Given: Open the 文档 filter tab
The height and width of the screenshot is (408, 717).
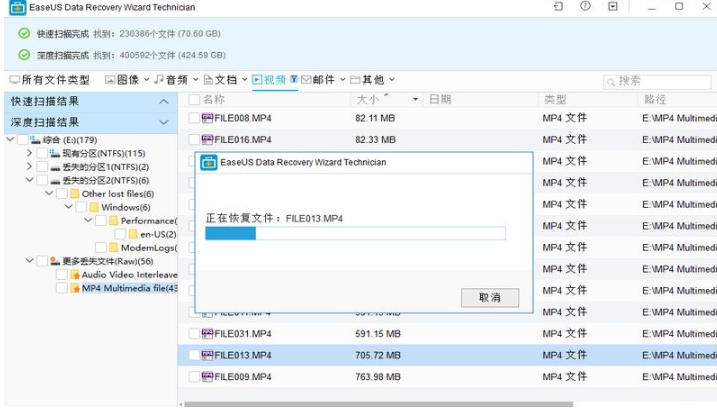Looking at the screenshot, I should coord(225,80).
